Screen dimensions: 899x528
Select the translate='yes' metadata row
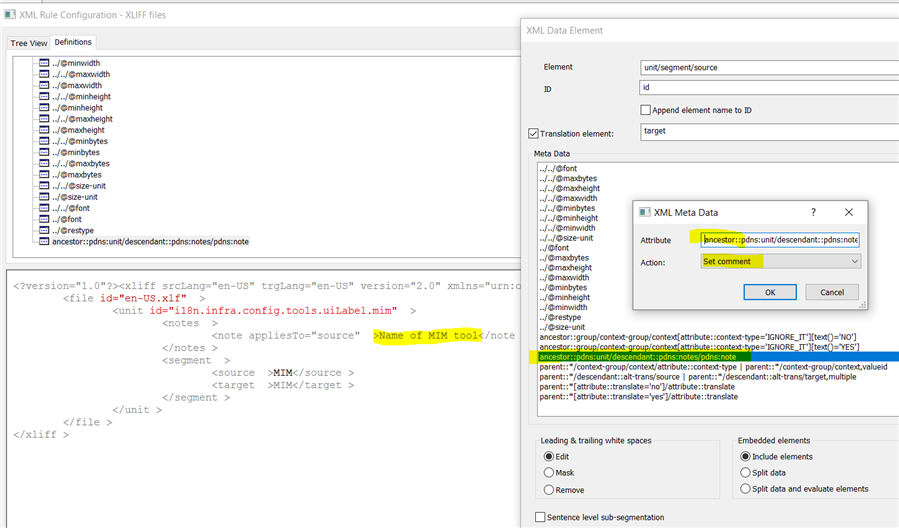(638, 397)
